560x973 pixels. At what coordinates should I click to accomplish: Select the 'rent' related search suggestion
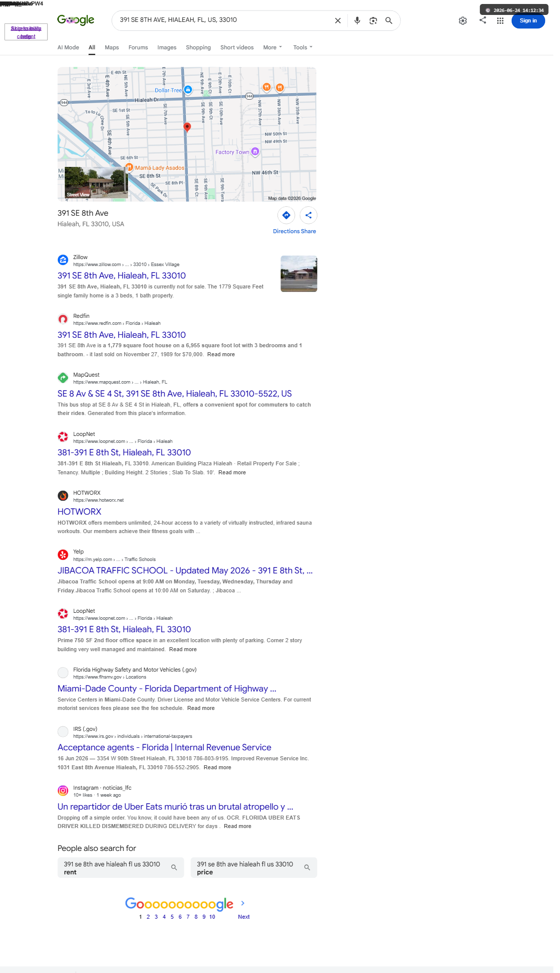click(x=121, y=867)
